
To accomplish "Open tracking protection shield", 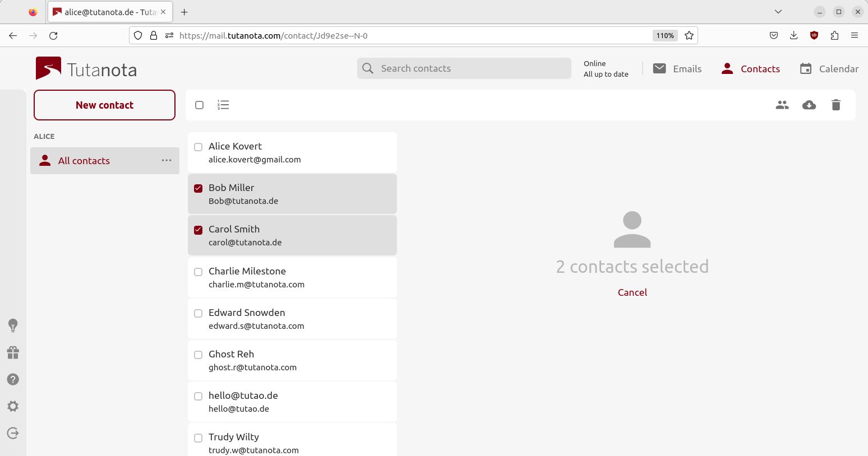I will pos(138,35).
